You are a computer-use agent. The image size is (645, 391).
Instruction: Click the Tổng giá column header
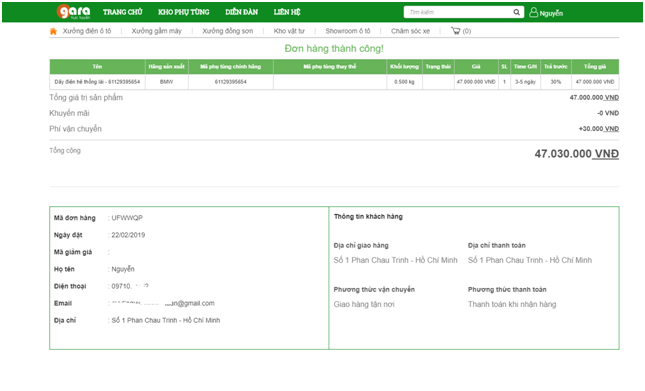click(x=595, y=67)
